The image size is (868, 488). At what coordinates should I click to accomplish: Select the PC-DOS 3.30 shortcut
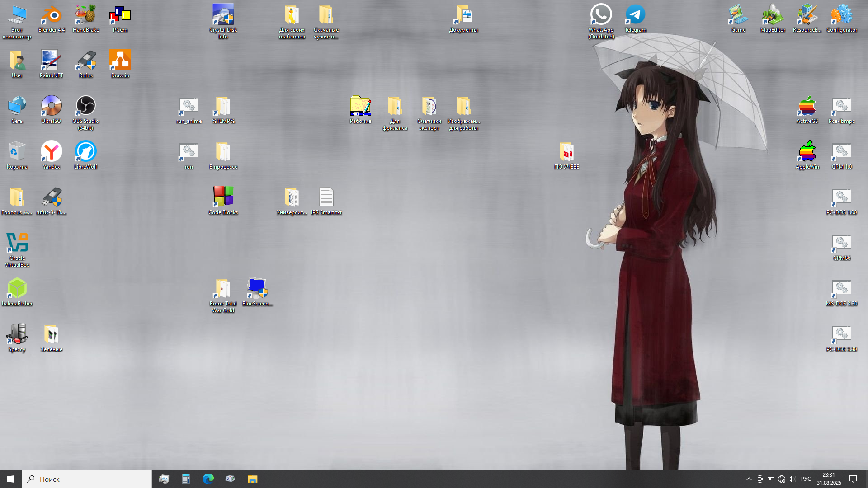click(x=841, y=338)
